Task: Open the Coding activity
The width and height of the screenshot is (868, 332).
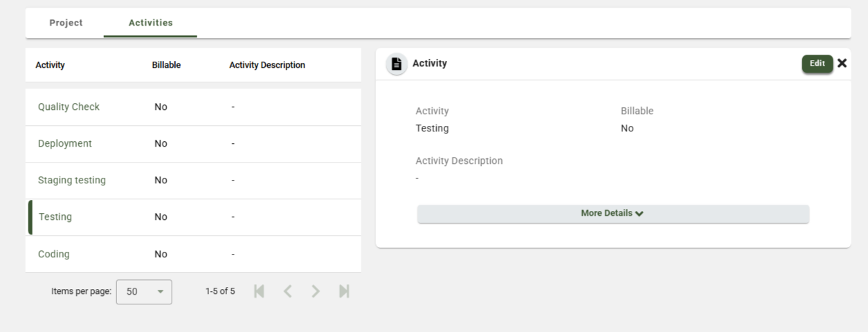Action: click(53, 254)
